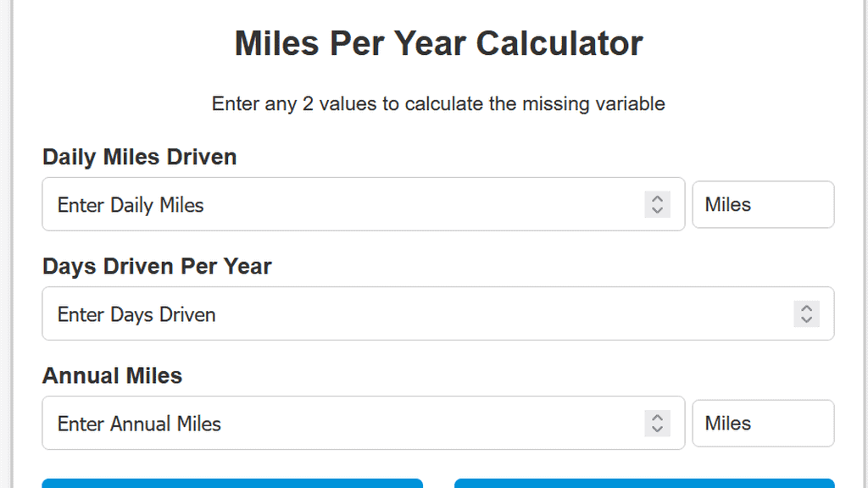
Task: Click the vertical scrollbar on the page edge
Action: 864,244
